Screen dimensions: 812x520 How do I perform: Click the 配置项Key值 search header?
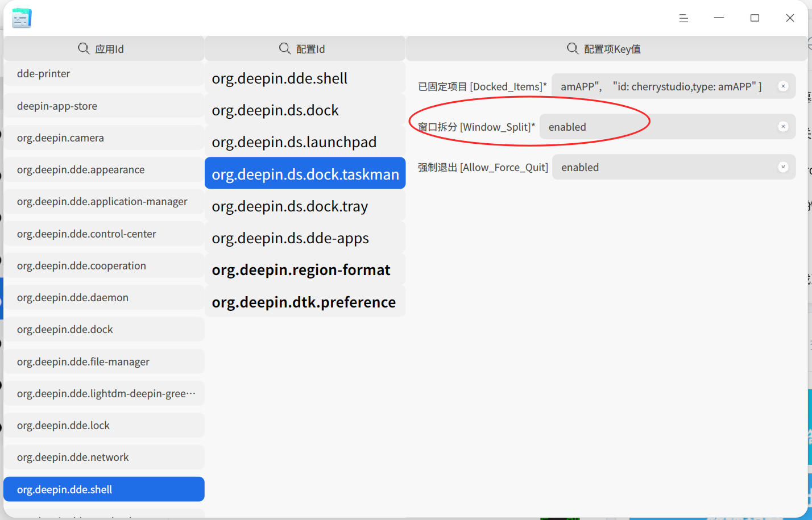pos(607,48)
